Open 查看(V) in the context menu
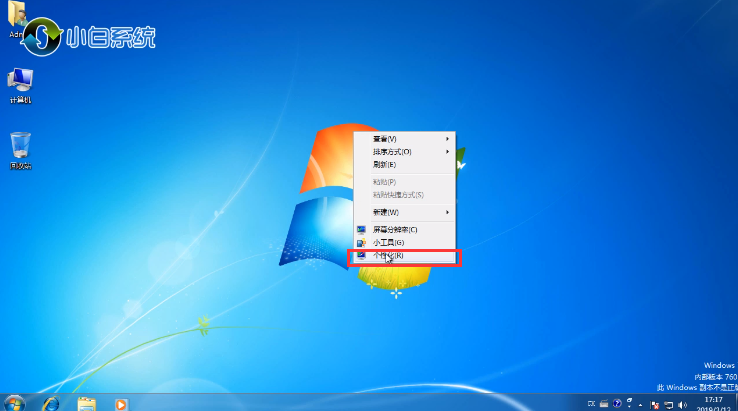 [405, 139]
